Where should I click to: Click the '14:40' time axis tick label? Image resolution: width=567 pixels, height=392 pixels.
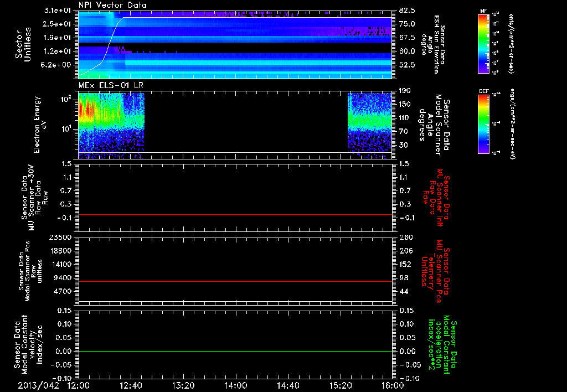pos(288,385)
